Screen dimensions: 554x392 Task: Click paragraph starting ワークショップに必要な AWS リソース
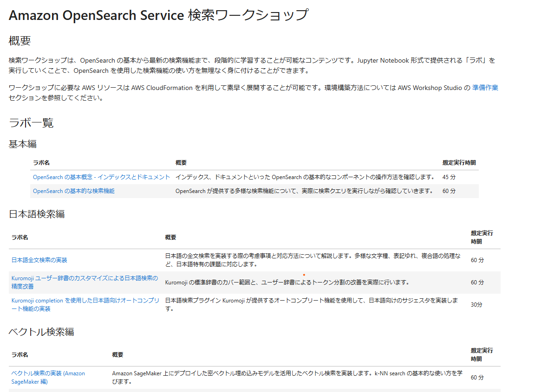pyautogui.click(x=254, y=92)
